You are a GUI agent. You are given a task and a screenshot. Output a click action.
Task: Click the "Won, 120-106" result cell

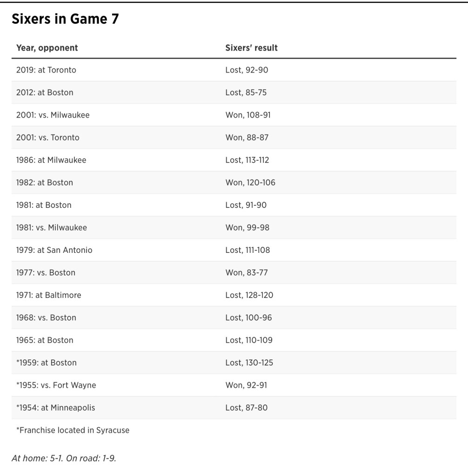[250, 183]
